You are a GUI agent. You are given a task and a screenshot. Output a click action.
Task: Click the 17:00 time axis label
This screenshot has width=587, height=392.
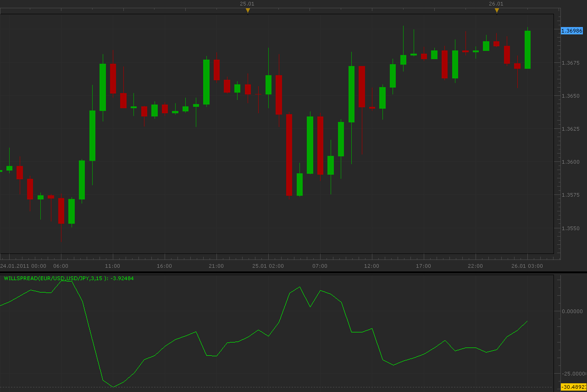tap(424, 266)
